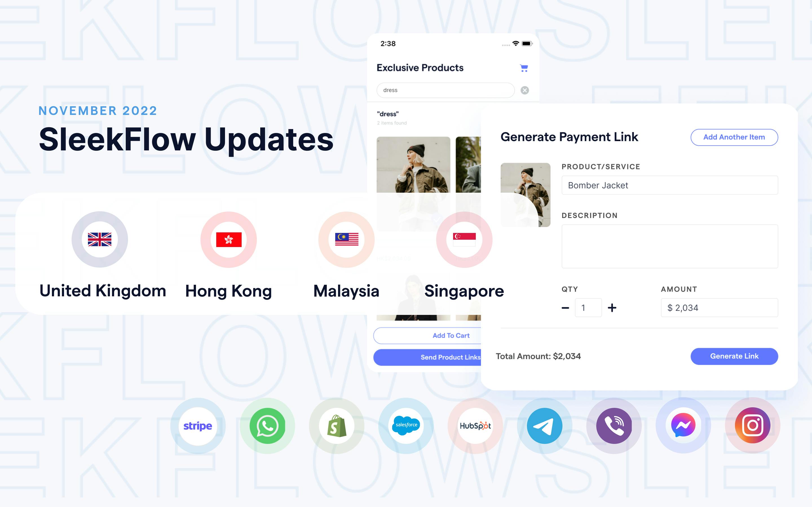
Task: Click the Generate Link button
Action: [x=734, y=356]
